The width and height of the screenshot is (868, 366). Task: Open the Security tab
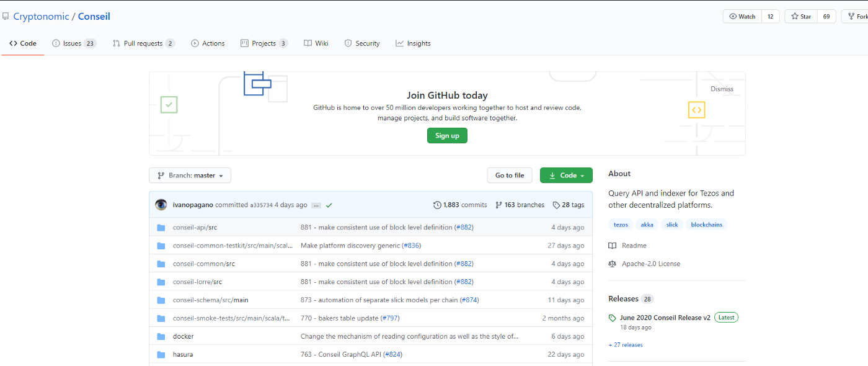pos(362,43)
